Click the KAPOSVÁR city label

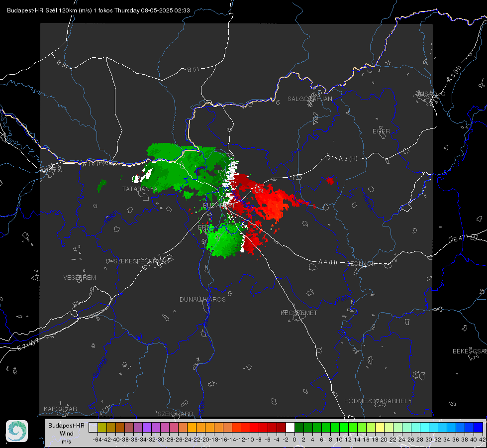(60, 409)
